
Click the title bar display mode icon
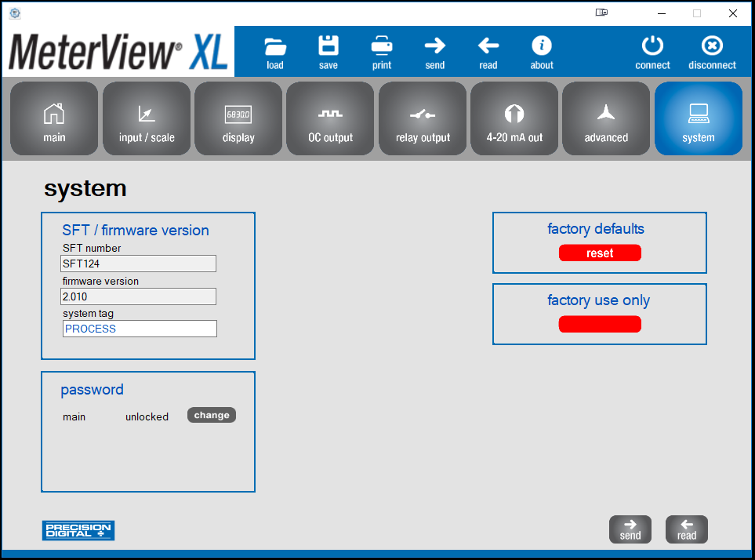pyautogui.click(x=601, y=13)
